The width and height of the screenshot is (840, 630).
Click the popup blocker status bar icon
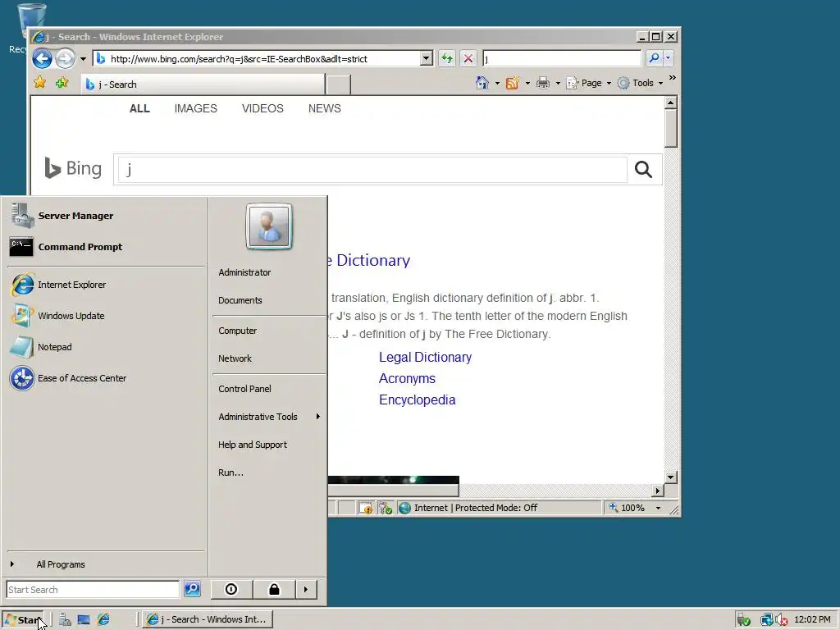coord(366,508)
